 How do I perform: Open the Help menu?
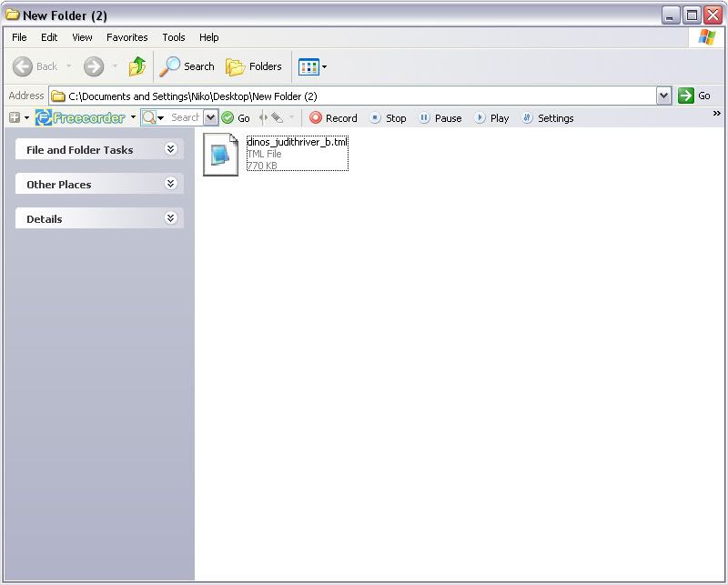pyautogui.click(x=209, y=37)
